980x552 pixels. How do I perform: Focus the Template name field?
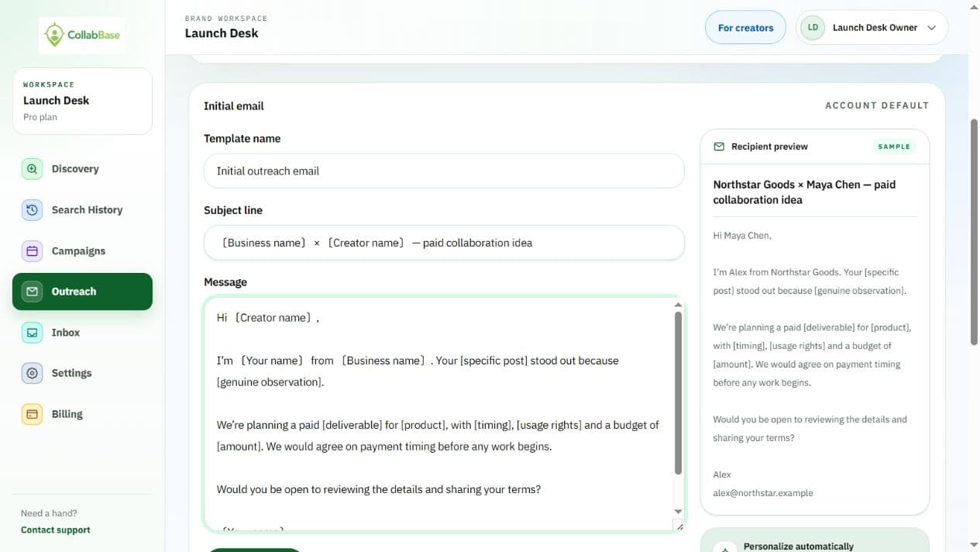click(x=444, y=171)
